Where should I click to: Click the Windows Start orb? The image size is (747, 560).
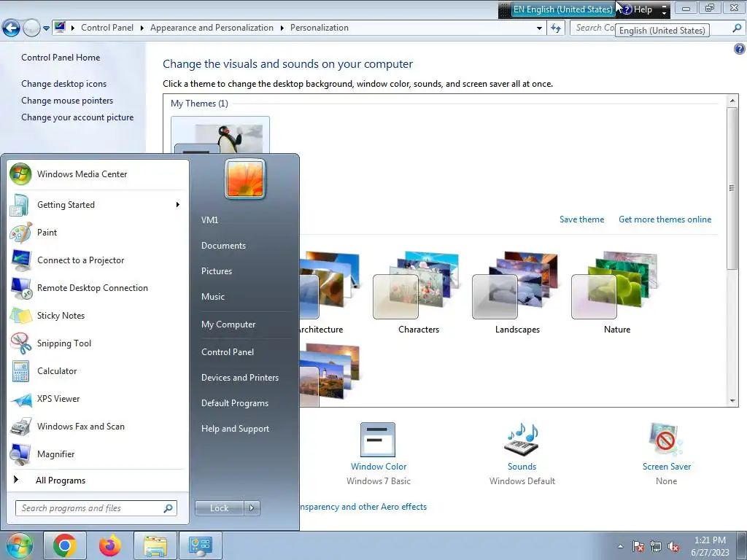coord(19,545)
